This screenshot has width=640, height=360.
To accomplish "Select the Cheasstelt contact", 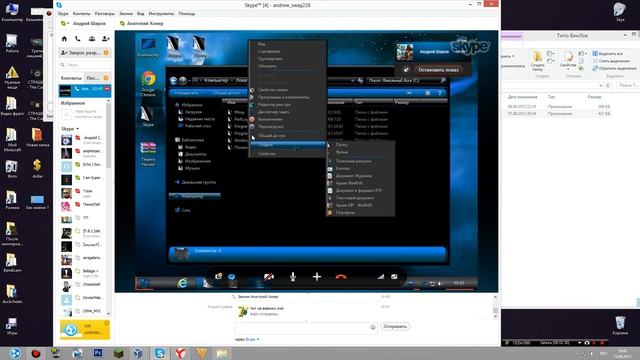I will (84, 284).
